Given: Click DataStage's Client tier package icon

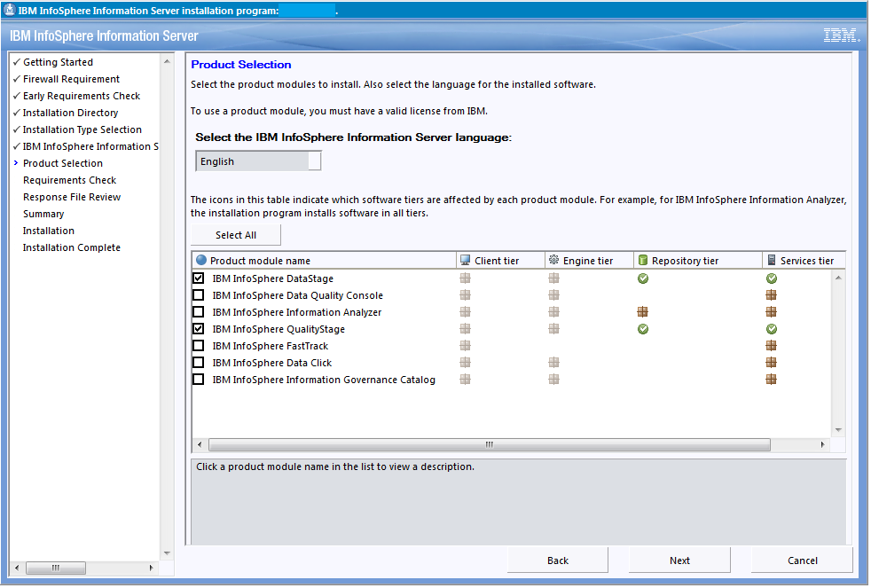Looking at the screenshot, I should coord(465,278).
